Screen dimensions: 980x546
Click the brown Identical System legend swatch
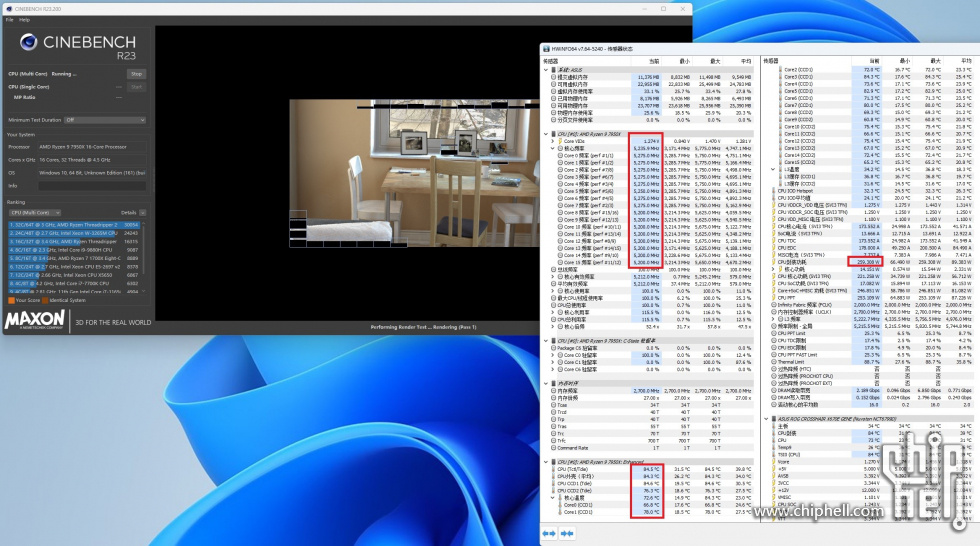point(45,300)
